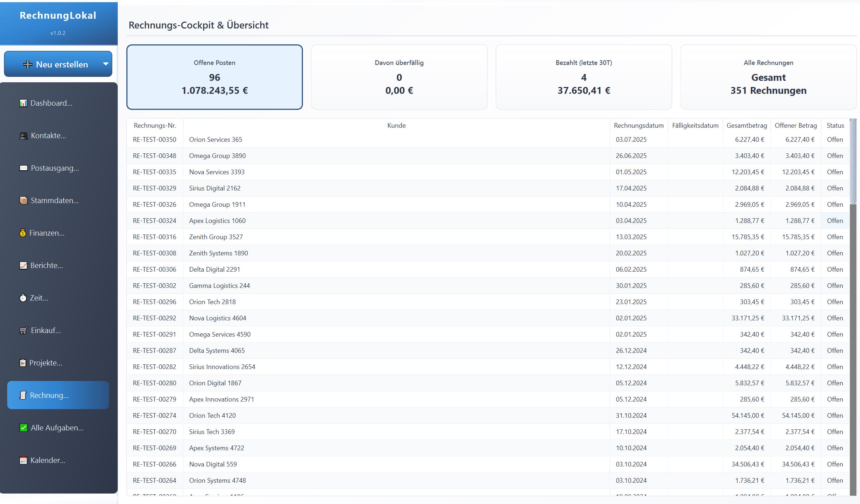Expand the Neu erstellen dropdown arrow
Image resolution: width=860 pixels, height=504 pixels.
tap(105, 64)
